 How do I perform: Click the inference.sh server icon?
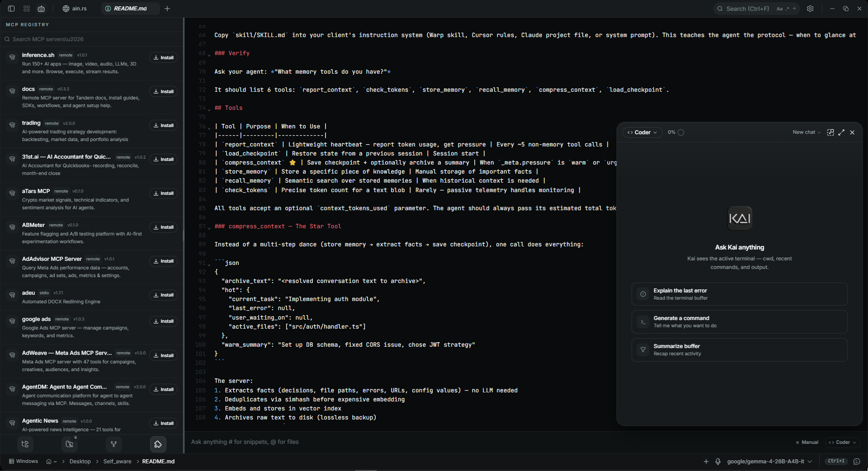coord(12,57)
